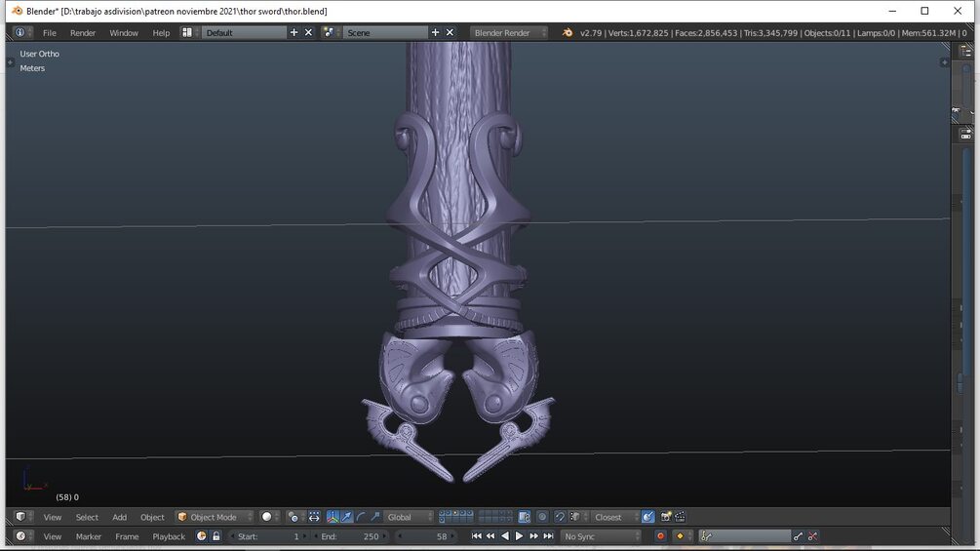Jump to the last frame
Viewport: 980px width, 551px height.
(x=548, y=536)
